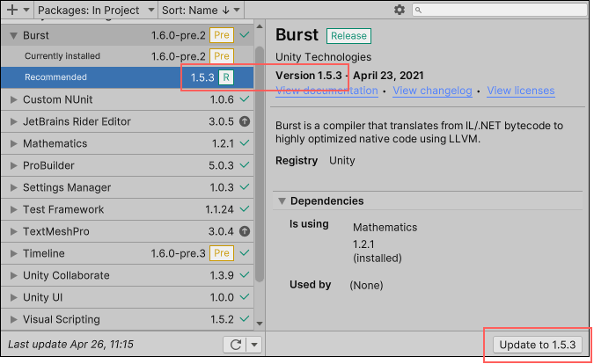This screenshot has width=594, height=364.
Task: Expand TextMeshPro package
Action: pos(13,231)
